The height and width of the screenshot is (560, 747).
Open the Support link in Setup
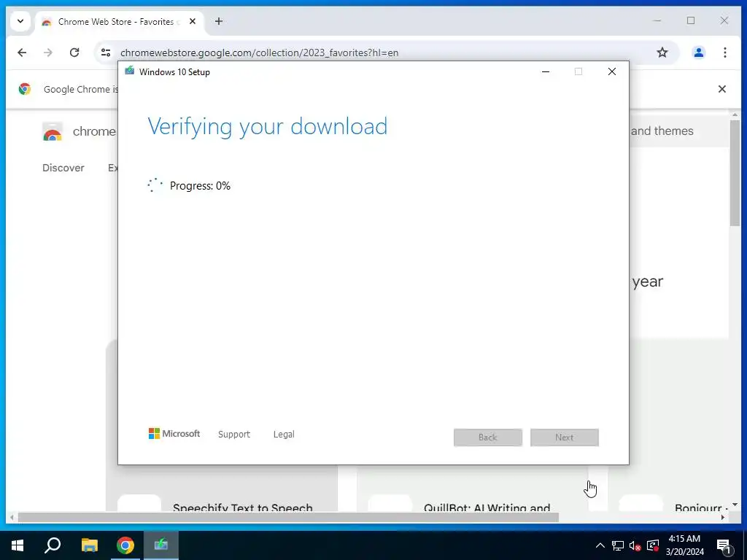[x=234, y=435]
